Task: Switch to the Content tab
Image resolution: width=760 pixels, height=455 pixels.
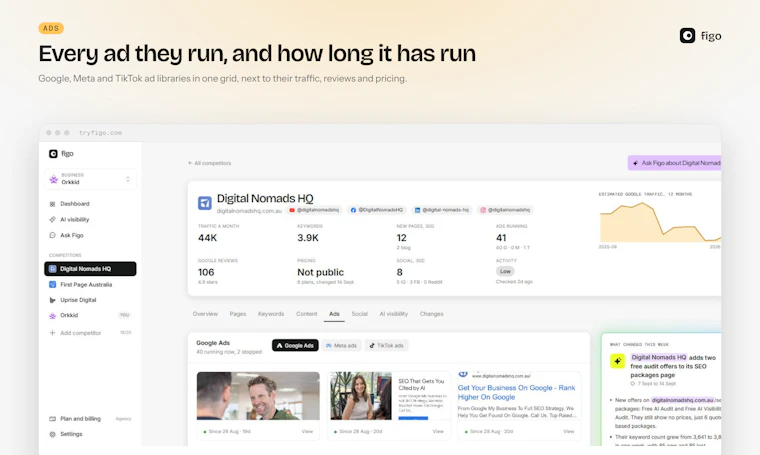Action: tap(306, 314)
